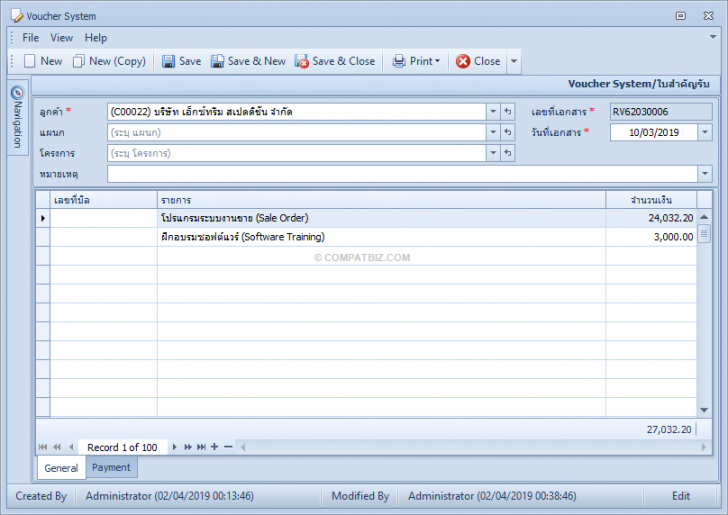This screenshot has width=728, height=515.
Task: Click New (Copy) to duplicate voucher
Action: (109, 61)
